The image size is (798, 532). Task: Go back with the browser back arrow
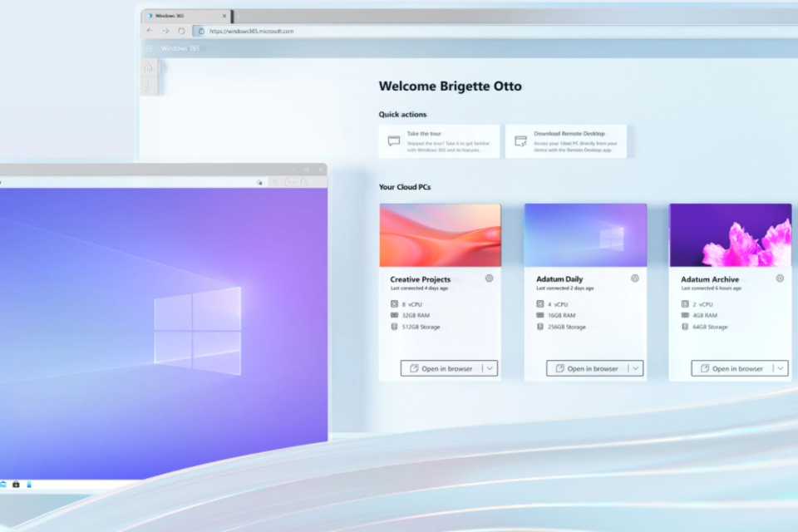coord(150,31)
